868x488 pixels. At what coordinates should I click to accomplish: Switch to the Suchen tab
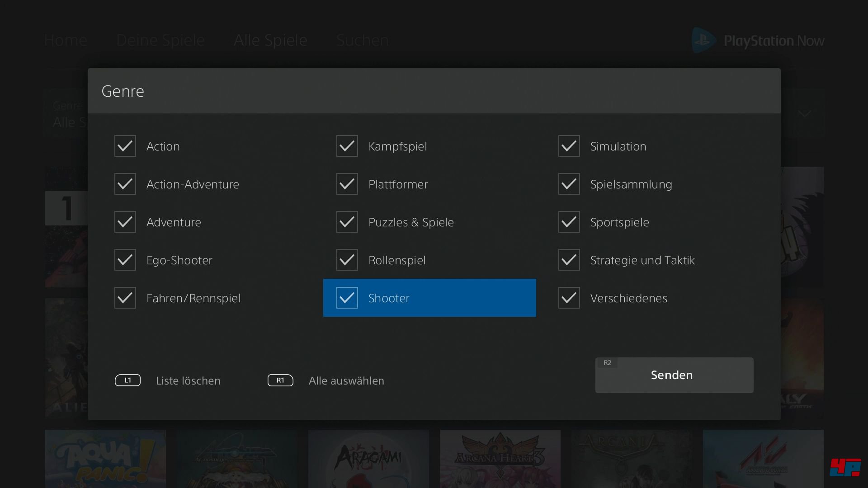[x=362, y=40]
